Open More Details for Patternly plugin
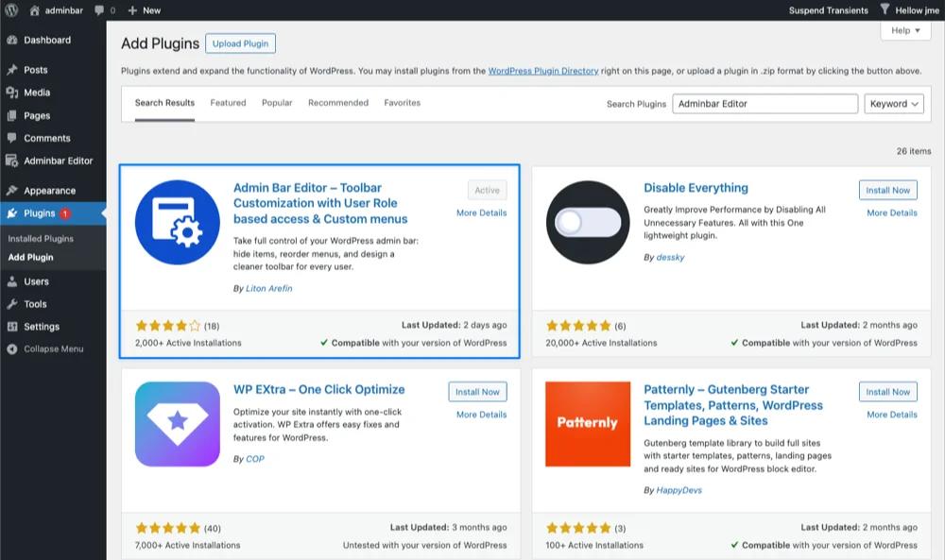 pyautogui.click(x=890, y=414)
